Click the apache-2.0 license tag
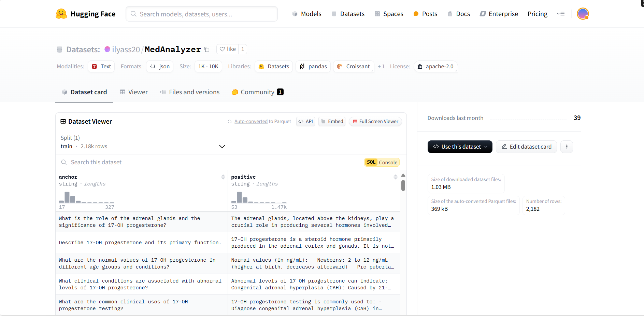Viewport: 644px width, 316px height. [436, 66]
